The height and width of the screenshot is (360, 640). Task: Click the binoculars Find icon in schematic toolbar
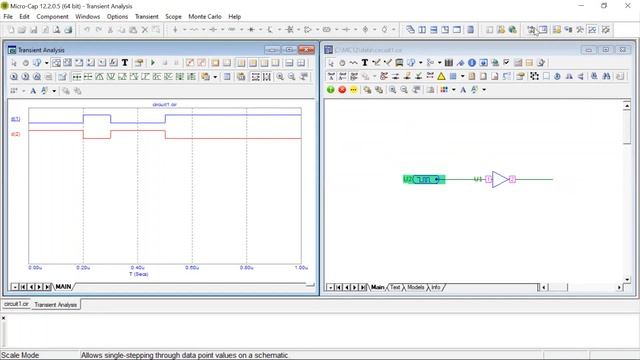pos(607,76)
